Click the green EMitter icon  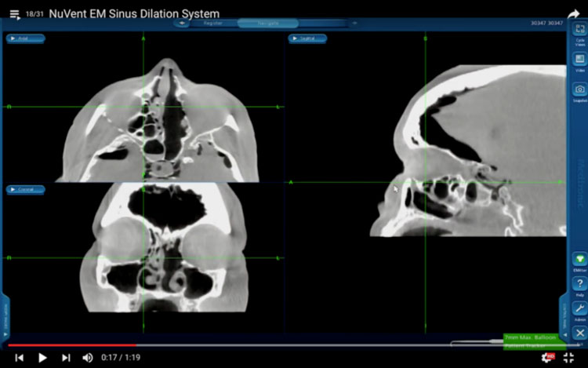coord(579,260)
